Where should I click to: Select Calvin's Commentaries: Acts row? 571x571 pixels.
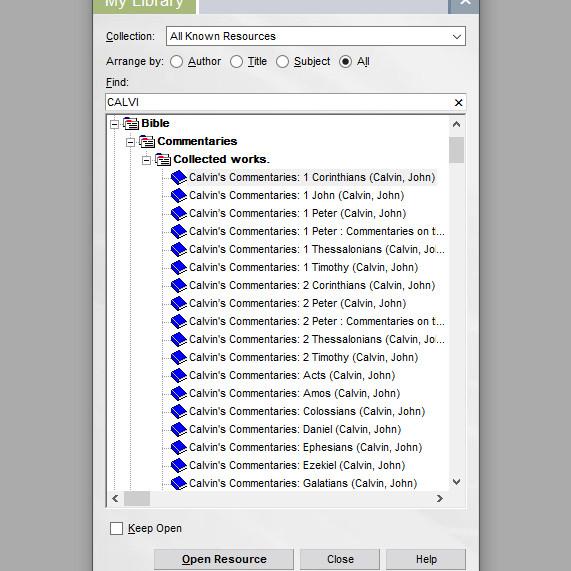click(x=292, y=375)
